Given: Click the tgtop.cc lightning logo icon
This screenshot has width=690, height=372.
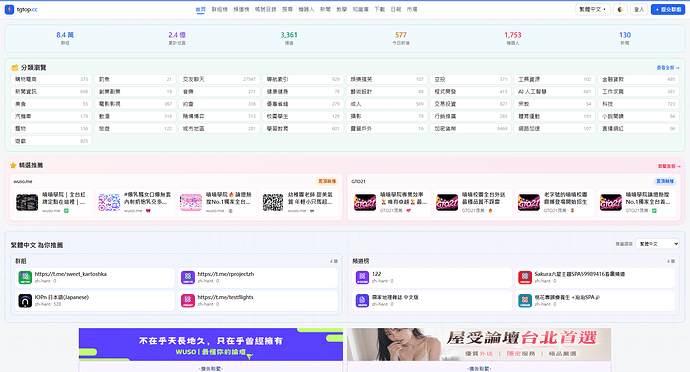Looking at the screenshot, I should pos(9,9).
